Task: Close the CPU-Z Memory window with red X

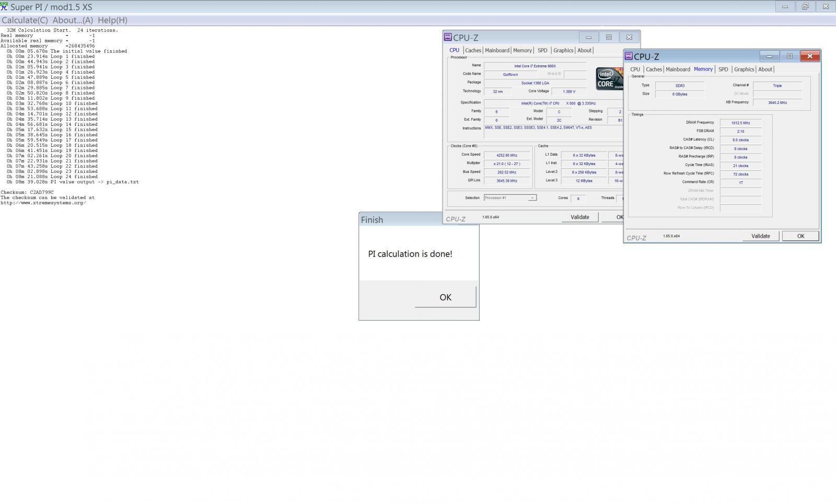Action: click(x=810, y=56)
